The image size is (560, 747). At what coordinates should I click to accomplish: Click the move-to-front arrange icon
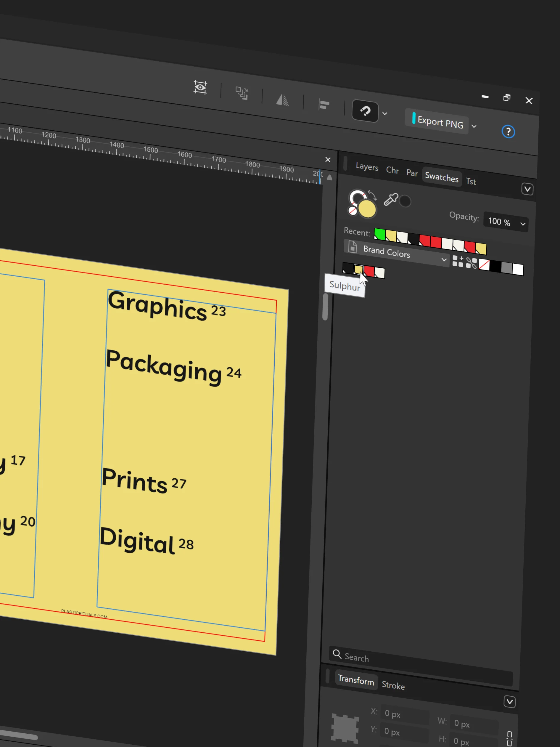coord(242,93)
